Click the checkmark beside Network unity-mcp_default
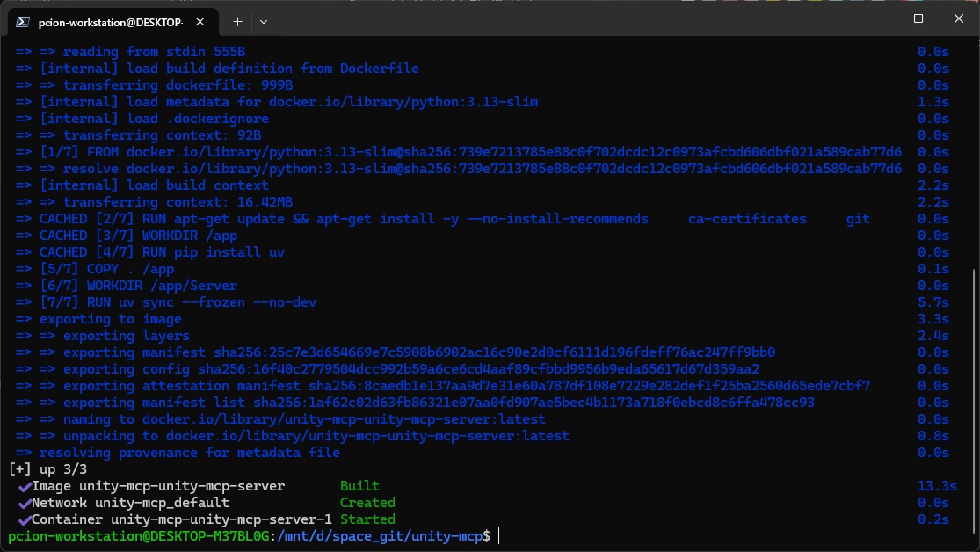The width and height of the screenshot is (980, 552). 24,503
